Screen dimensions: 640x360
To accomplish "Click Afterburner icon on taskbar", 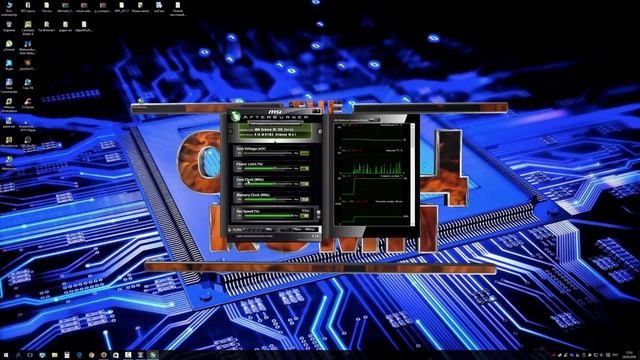I will point(153,355).
